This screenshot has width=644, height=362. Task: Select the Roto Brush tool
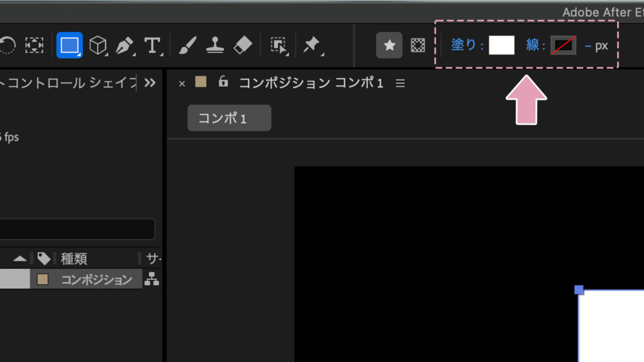tap(279, 45)
